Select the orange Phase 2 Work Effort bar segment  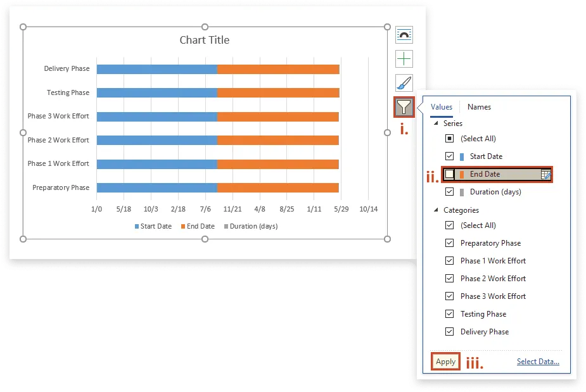[x=278, y=140]
